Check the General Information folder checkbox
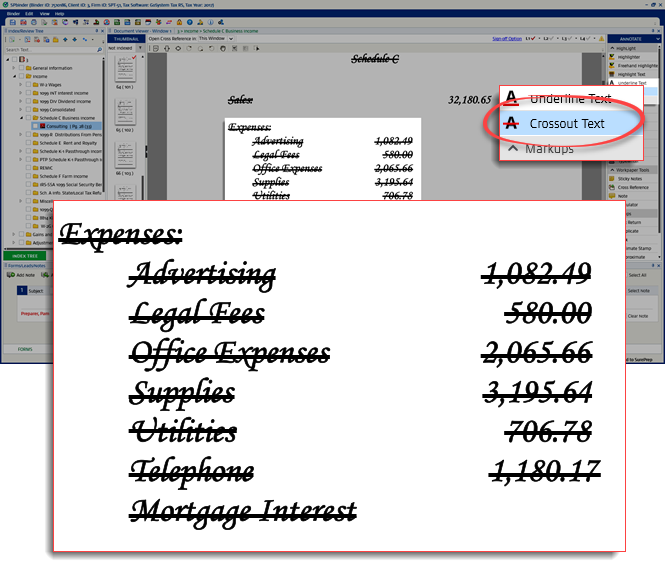Image resolution: width=665 pixels, height=567 pixels. pos(21,68)
